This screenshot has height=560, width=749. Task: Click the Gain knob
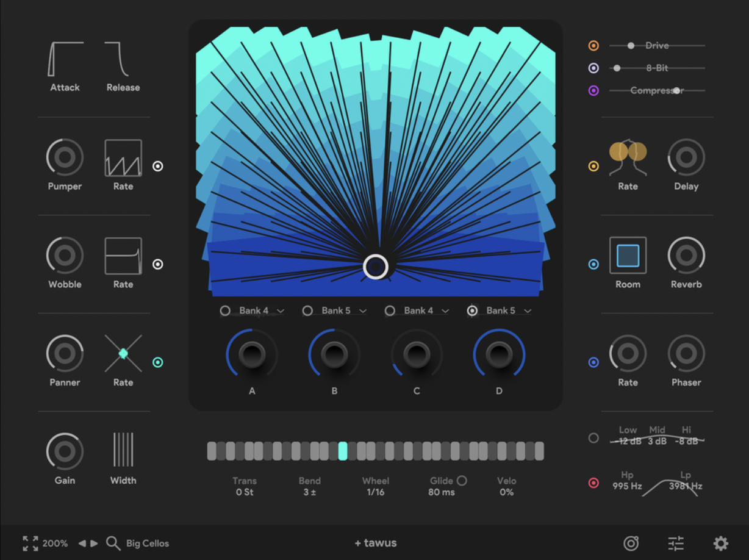65,451
